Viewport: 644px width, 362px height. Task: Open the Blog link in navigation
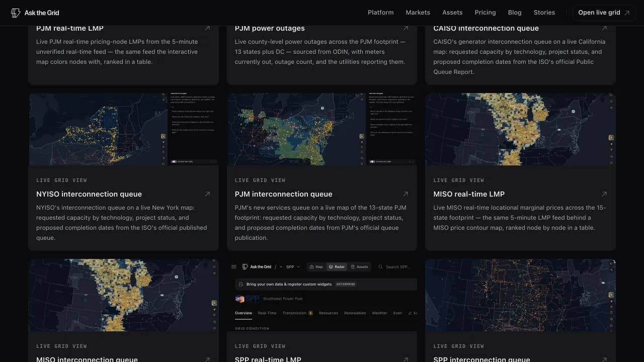point(515,13)
